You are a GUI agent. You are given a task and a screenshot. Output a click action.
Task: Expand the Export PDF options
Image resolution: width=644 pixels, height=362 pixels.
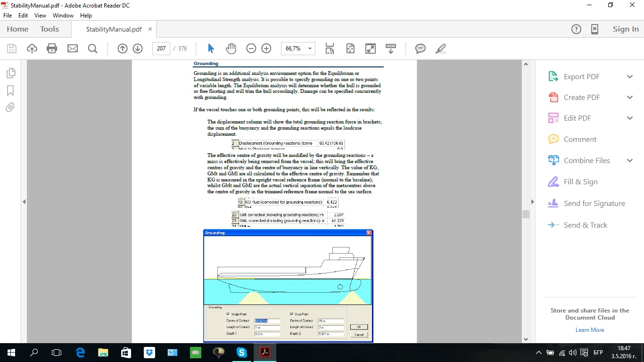tap(629, 77)
